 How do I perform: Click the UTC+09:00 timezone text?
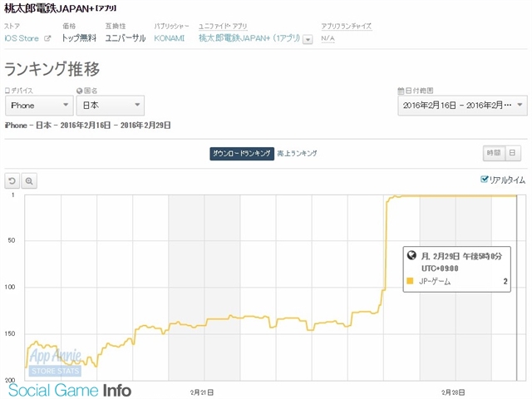pos(440,268)
